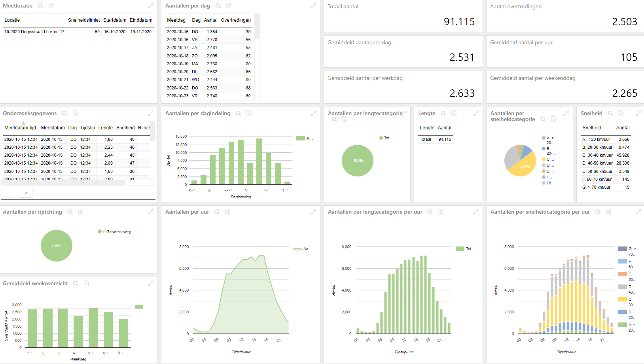Expand Aantallen per dagindeling chart fullscreen
Screen dimensions: 644x364
coord(313,114)
